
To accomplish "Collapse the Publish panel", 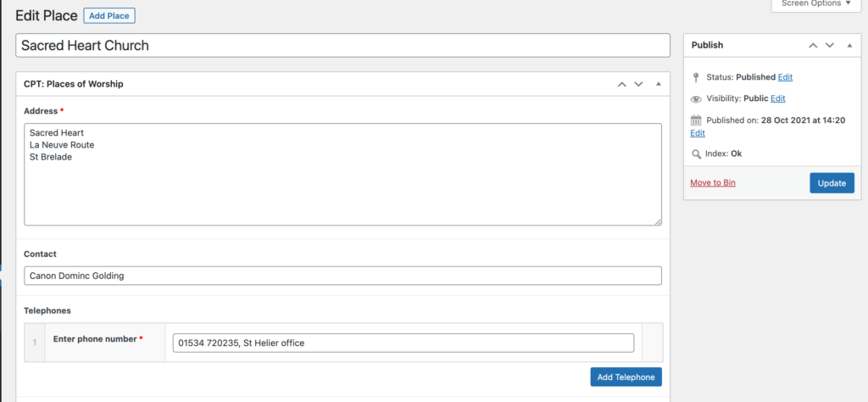I will (849, 45).
